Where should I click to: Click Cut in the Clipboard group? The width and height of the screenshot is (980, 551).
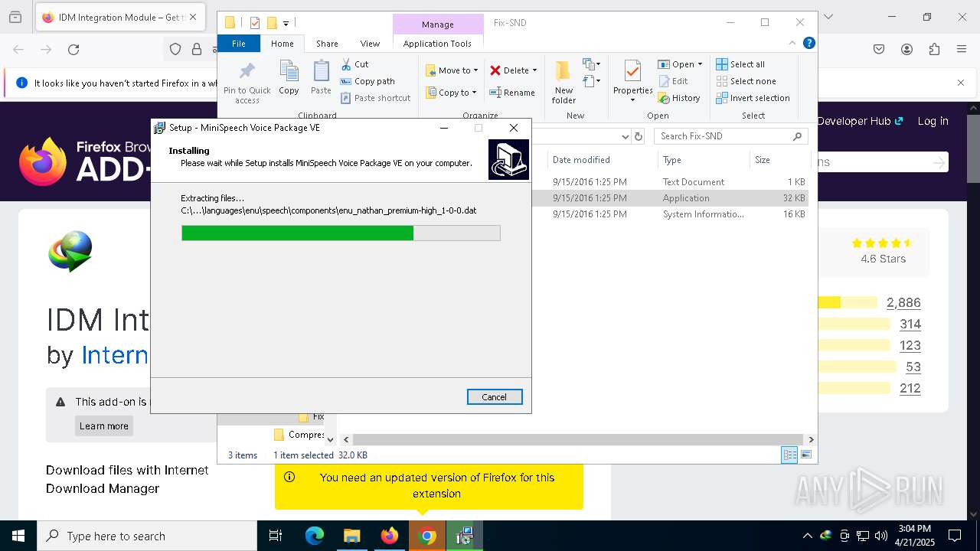[354, 64]
